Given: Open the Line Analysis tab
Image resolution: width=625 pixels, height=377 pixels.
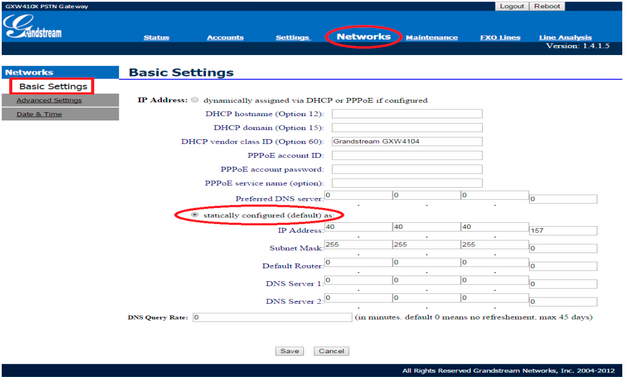Looking at the screenshot, I should (565, 37).
